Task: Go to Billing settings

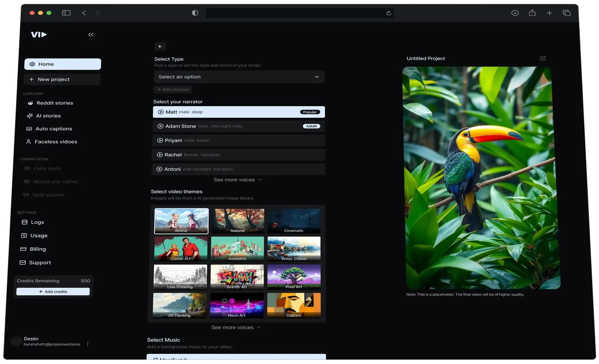Action: tap(38, 249)
